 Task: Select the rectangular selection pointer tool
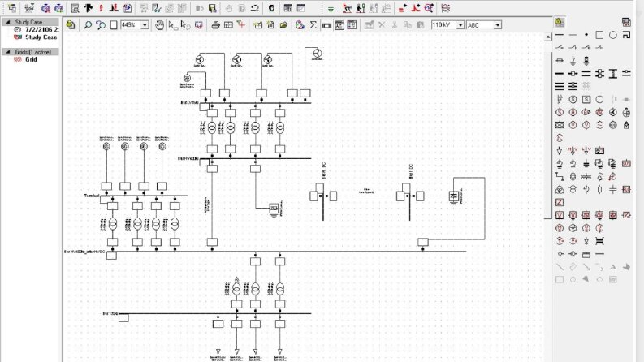173,25
